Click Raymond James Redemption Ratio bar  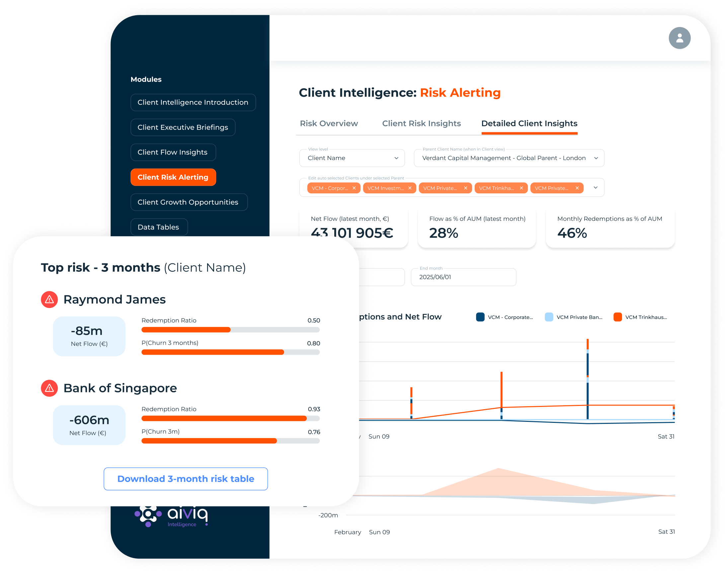click(230, 330)
